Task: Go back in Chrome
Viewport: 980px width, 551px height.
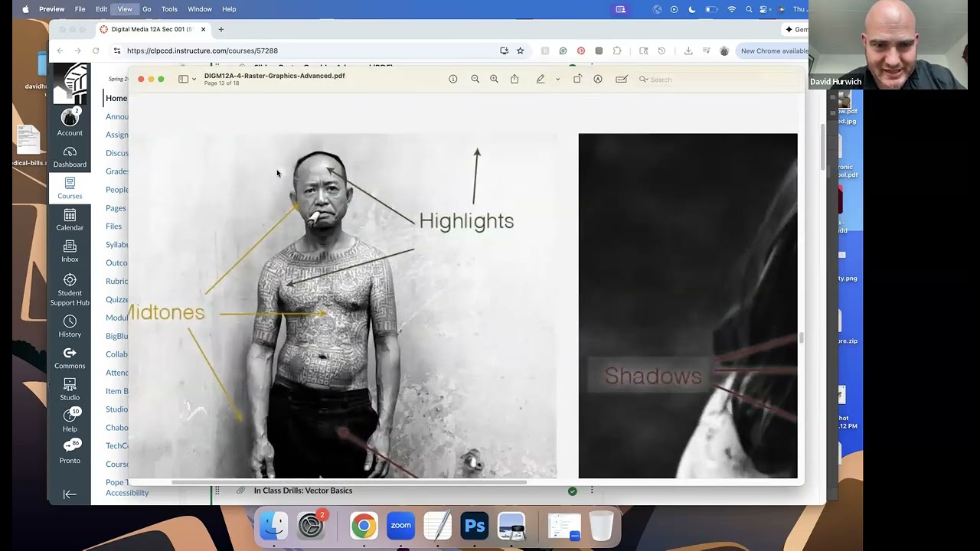Action: 60,51
